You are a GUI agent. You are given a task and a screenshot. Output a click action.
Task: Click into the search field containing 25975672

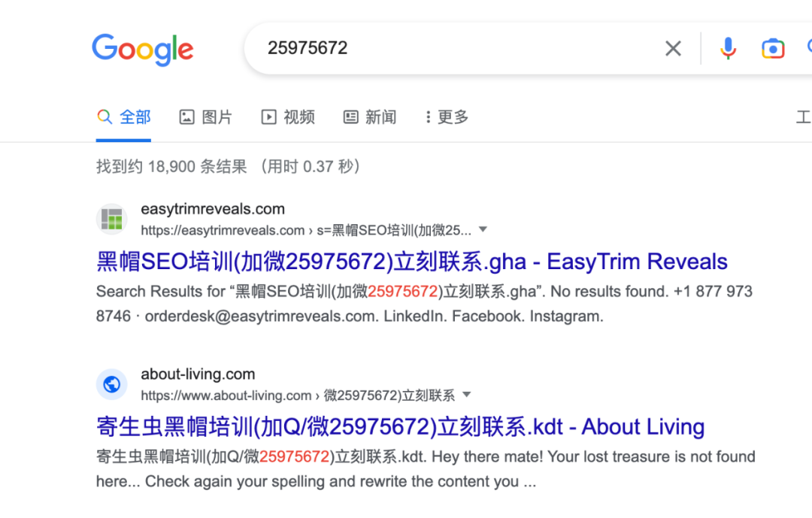coord(456,48)
